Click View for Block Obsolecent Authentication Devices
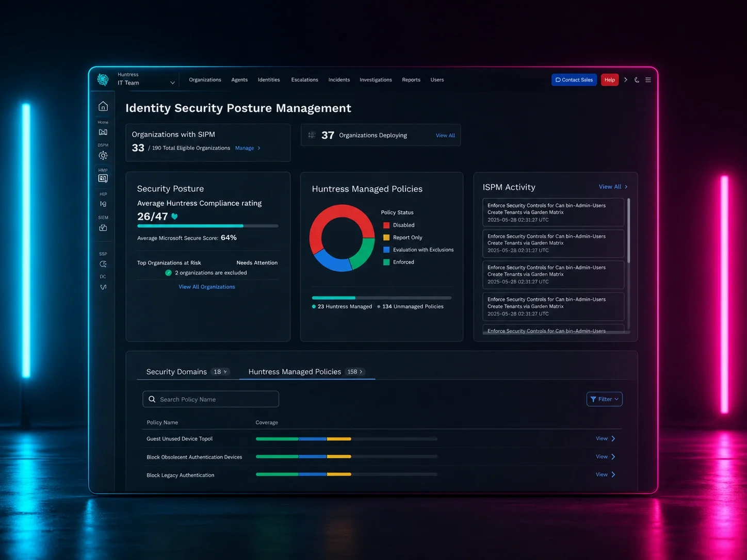Screen dimensions: 747x560 coord(602,457)
